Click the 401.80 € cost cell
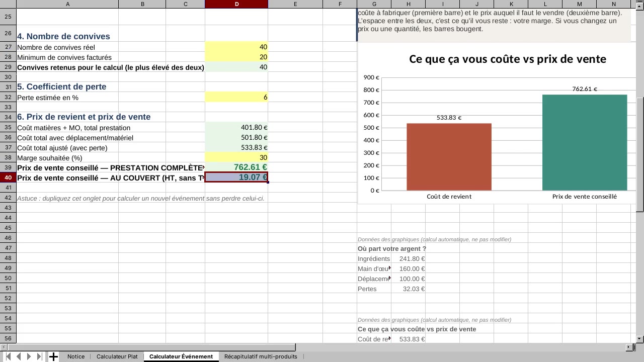644x362 pixels. tap(236, 127)
